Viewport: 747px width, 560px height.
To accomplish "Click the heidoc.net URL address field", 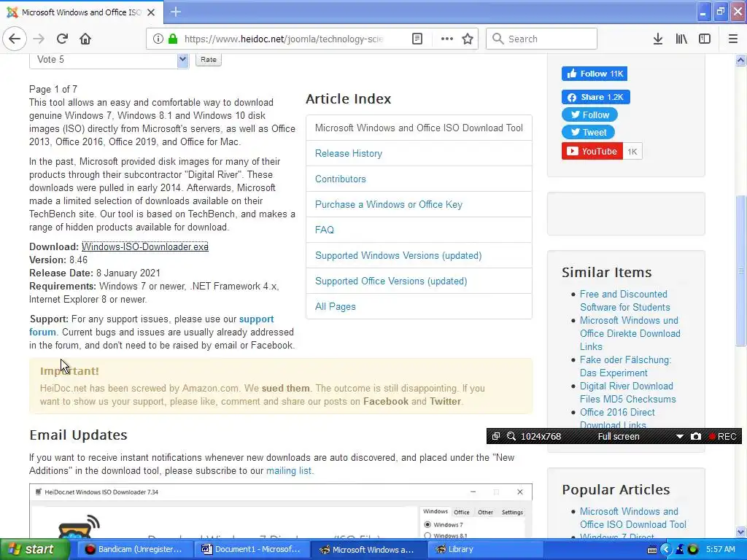I will click(284, 39).
